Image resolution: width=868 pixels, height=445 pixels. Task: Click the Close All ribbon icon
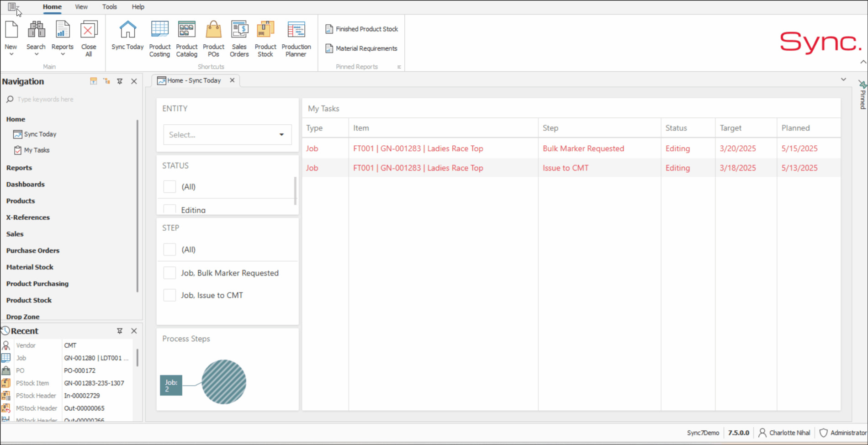point(89,30)
